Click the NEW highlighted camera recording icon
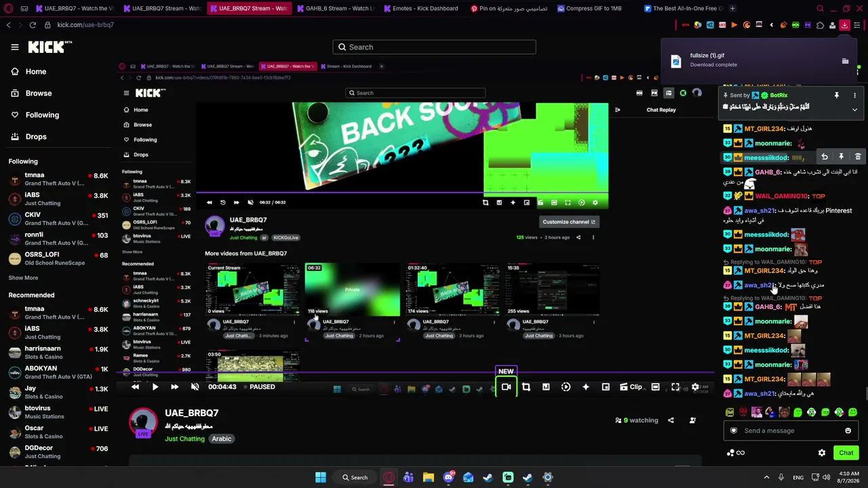868x488 pixels. [x=506, y=387]
